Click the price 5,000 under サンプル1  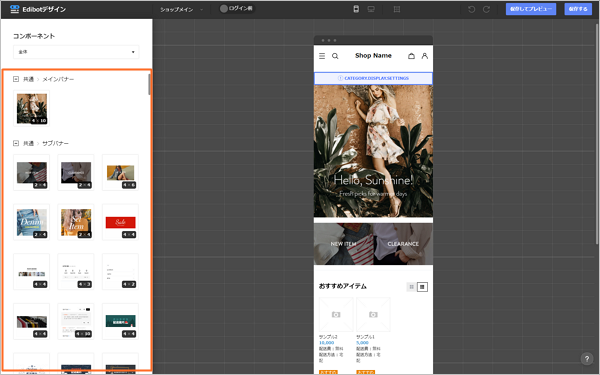pyautogui.click(x=362, y=343)
